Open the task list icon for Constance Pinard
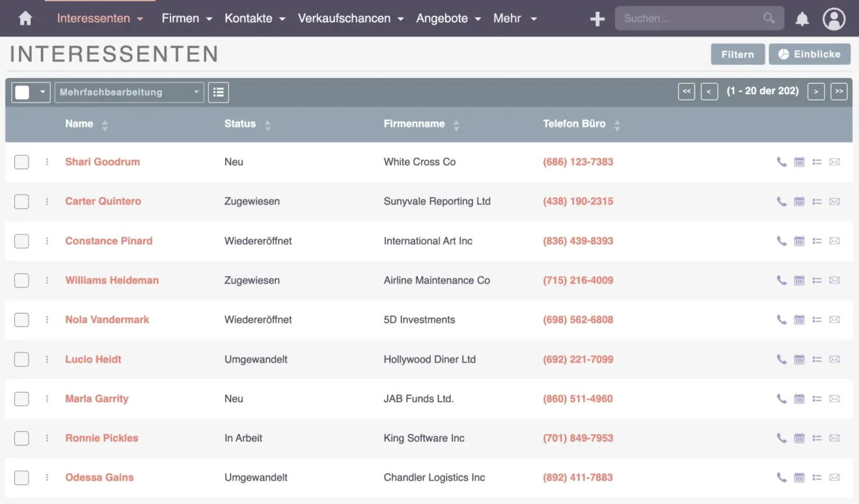The width and height of the screenshot is (859, 504). click(817, 241)
